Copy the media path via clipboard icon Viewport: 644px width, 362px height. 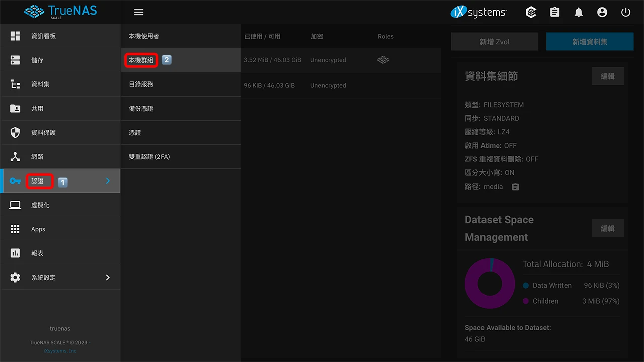click(515, 187)
